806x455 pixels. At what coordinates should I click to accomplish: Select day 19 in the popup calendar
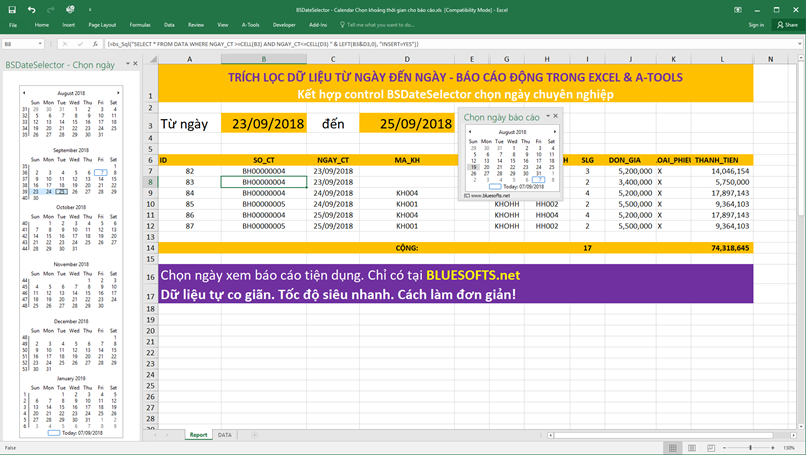pyautogui.click(x=473, y=167)
